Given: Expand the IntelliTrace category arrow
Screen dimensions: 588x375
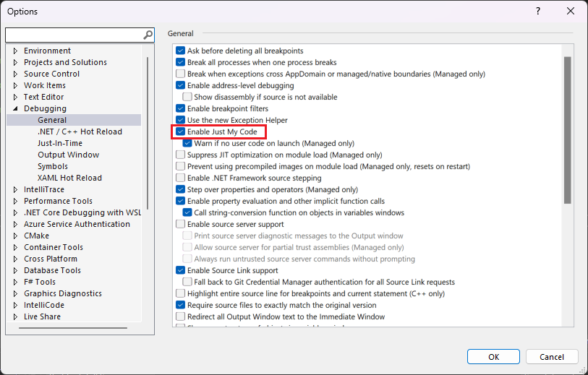Looking at the screenshot, I should click(15, 189).
